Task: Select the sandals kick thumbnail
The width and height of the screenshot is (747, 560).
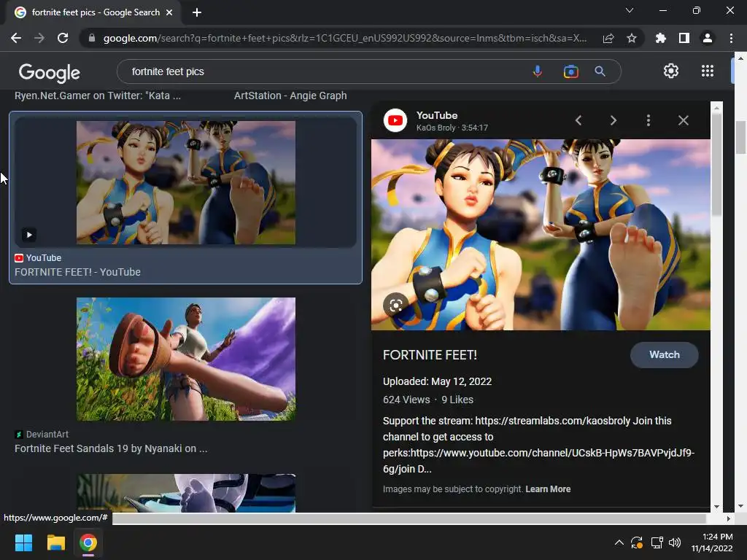Action: click(186, 359)
